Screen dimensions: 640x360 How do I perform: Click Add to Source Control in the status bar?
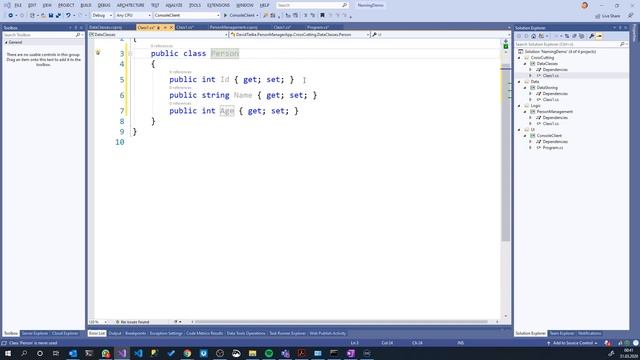click(573, 343)
